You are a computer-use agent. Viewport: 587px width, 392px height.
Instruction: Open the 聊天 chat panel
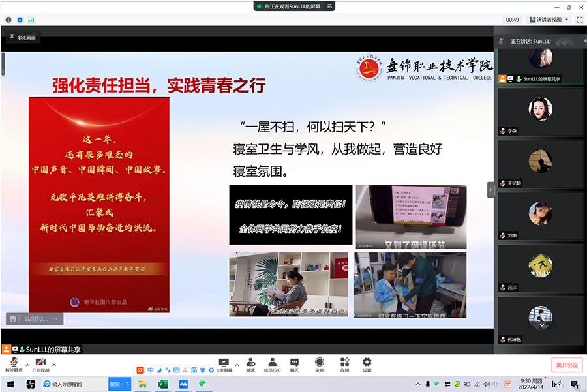tap(295, 362)
